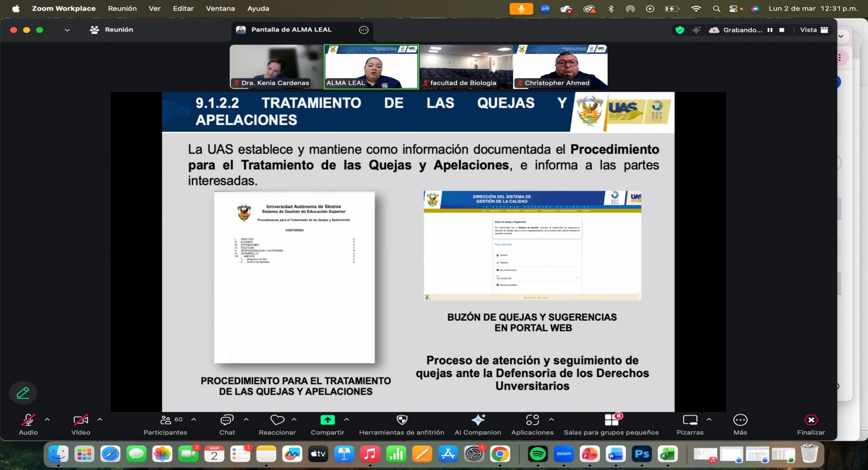Switch to the Pantalla de ALMA LEAL tab
The image size is (868, 470).
click(x=291, y=29)
